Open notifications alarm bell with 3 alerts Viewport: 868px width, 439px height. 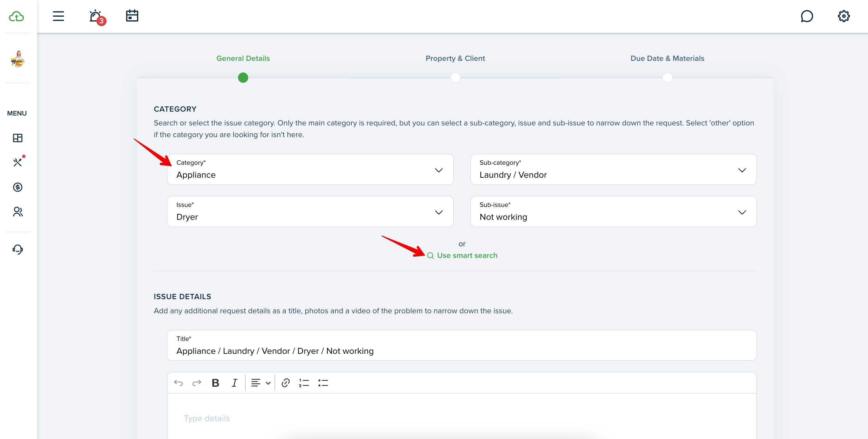[x=97, y=17]
